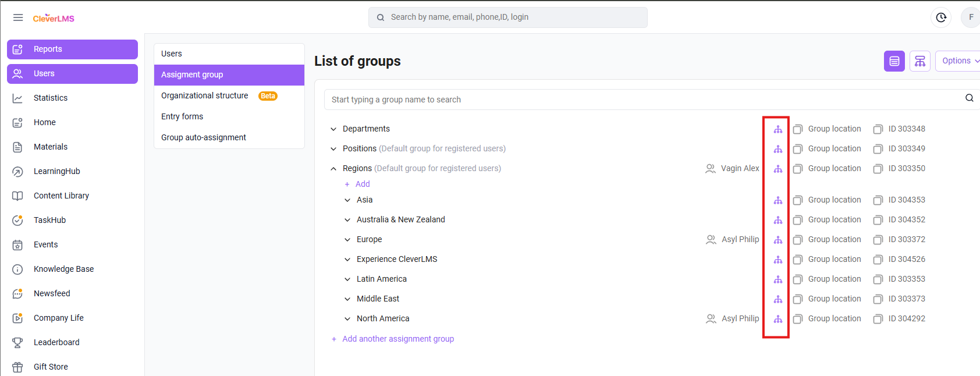Viewport: 980px width, 376px height.
Task: Click the hamburger menu icon
Action: [x=18, y=17]
